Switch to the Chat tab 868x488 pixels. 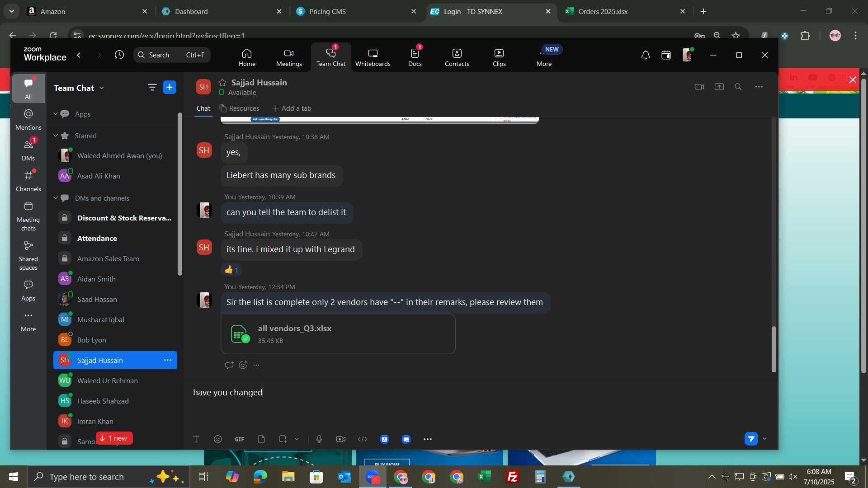(203, 108)
